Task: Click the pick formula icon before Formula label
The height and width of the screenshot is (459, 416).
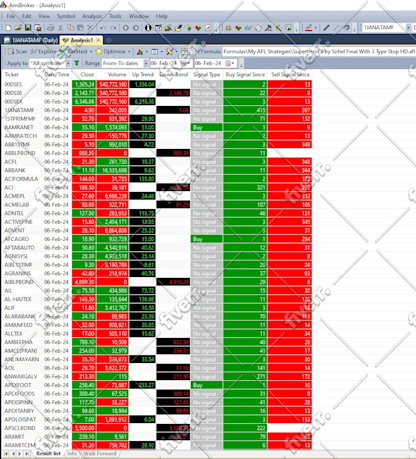Action: (x=185, y=52)
